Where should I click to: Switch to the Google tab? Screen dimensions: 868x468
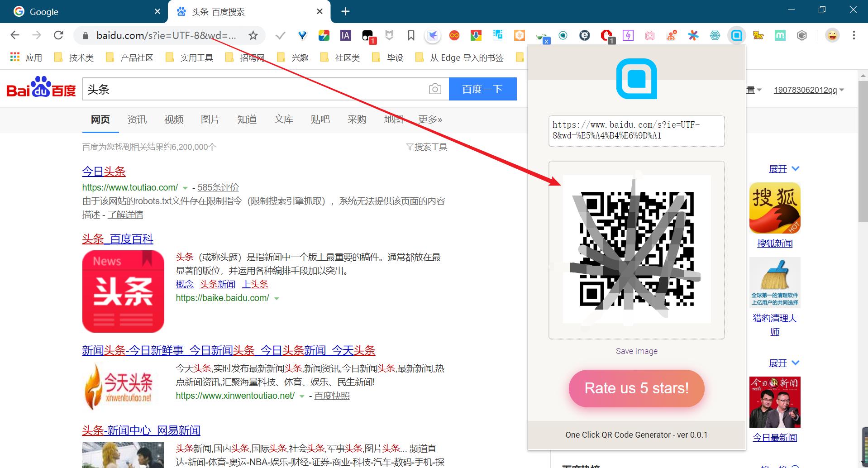click(x=68, y=11)
